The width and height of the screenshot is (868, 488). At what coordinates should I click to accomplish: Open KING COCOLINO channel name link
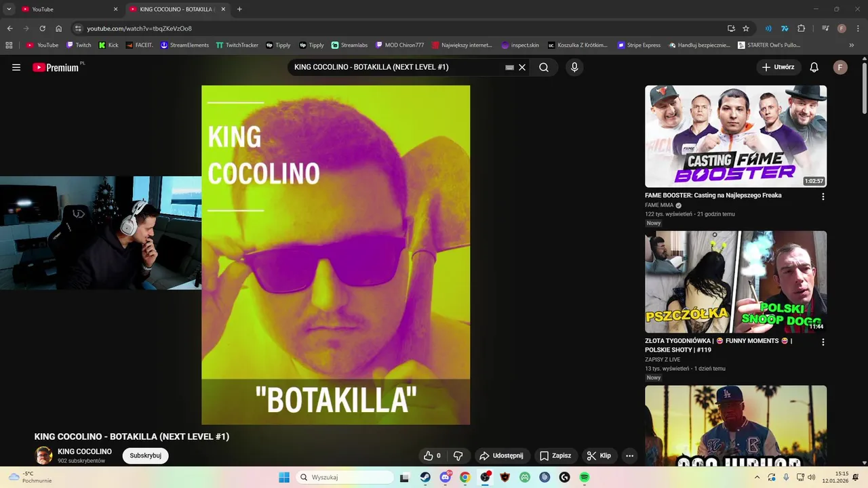tap(85, 451)
